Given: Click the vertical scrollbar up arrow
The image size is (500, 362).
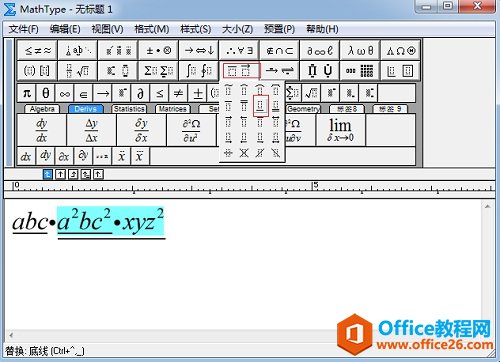Looking at the screenshot, I should pos(487,207).
